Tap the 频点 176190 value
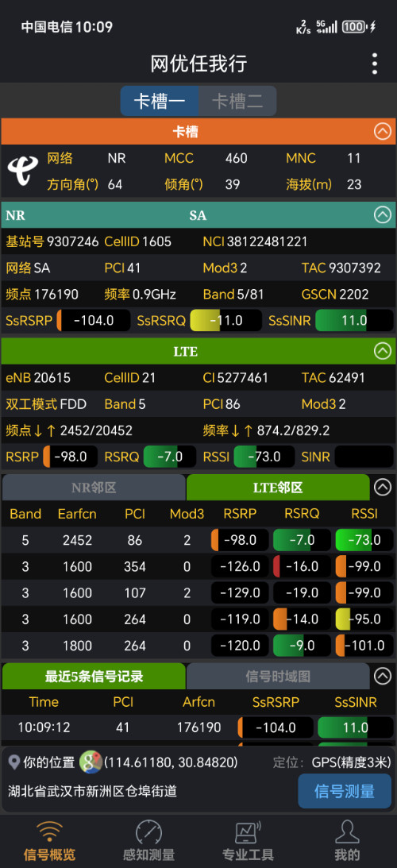 point(56,294)
